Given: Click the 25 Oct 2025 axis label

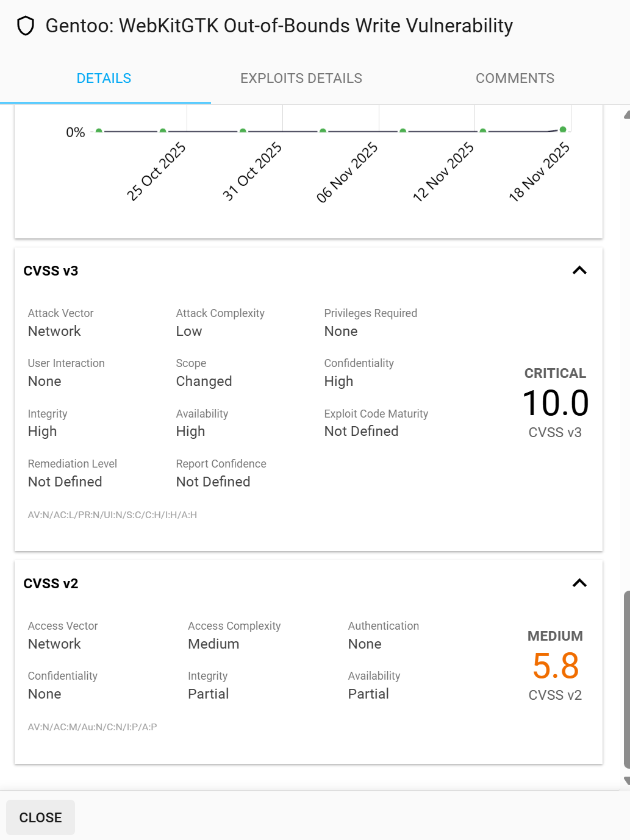Looking at the screenshot, I should tap(156, 172).
